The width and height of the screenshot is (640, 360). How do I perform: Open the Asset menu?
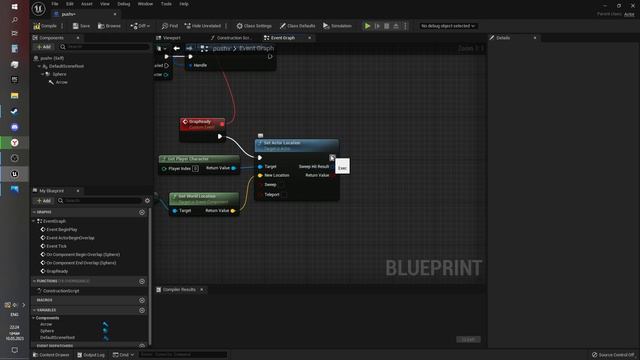point(87,4)
